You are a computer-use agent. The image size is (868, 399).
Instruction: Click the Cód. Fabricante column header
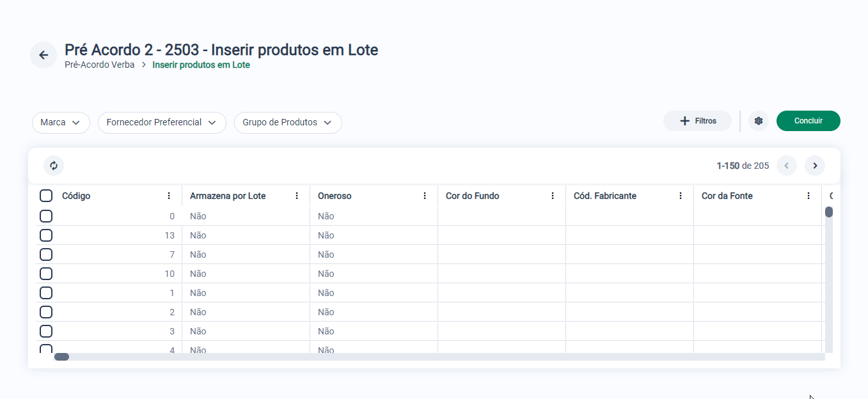605,196
